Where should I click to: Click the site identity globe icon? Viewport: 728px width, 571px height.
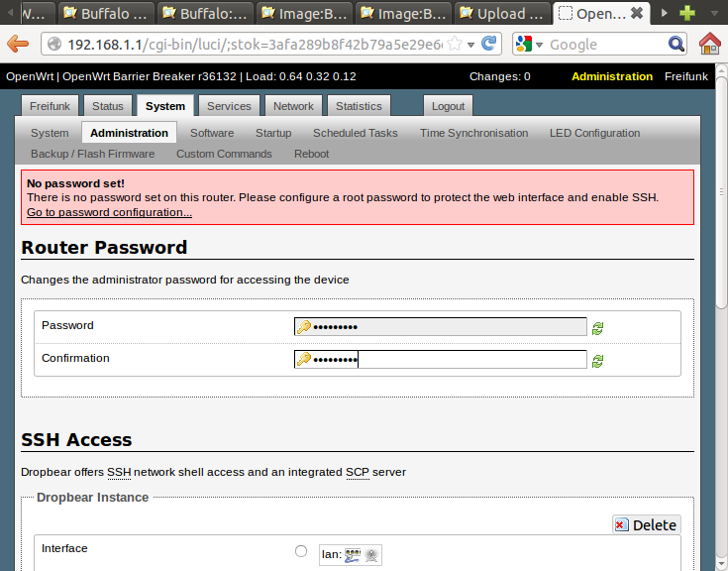(54, 45)
